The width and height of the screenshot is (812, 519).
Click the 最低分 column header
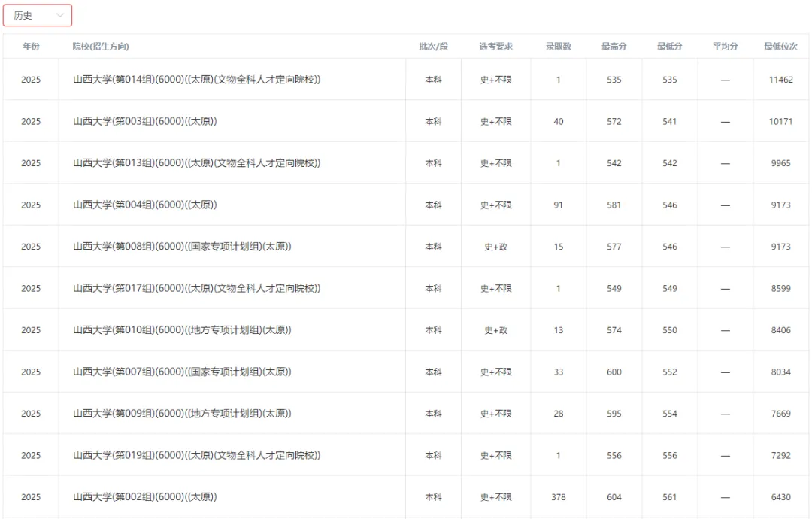point(670,47)
